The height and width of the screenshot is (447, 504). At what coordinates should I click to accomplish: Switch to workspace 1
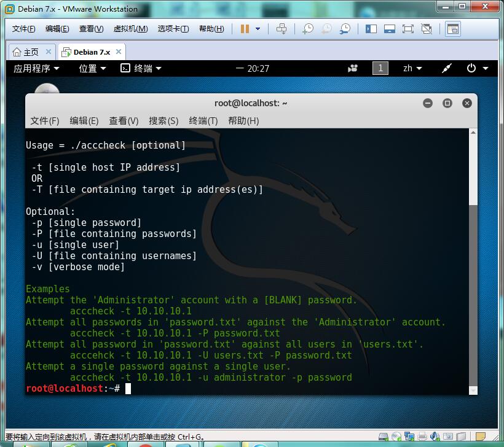(380, 68)
